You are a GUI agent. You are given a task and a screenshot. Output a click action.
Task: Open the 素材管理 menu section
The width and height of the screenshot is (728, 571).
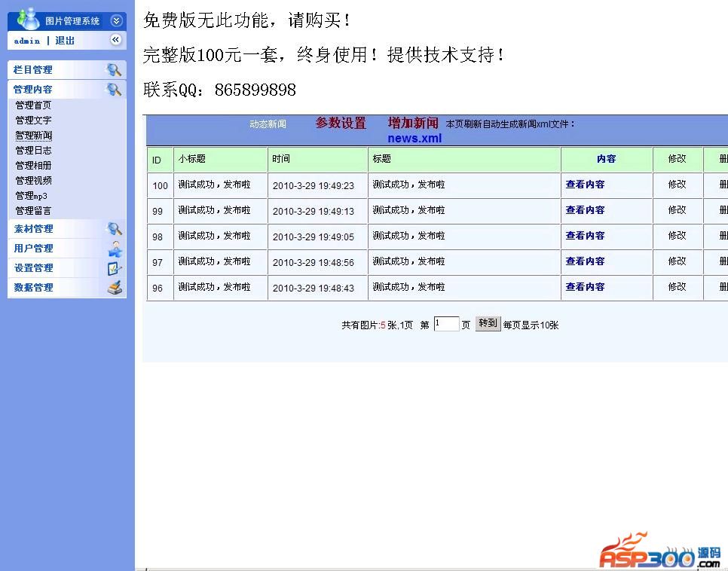pos(33,229)
